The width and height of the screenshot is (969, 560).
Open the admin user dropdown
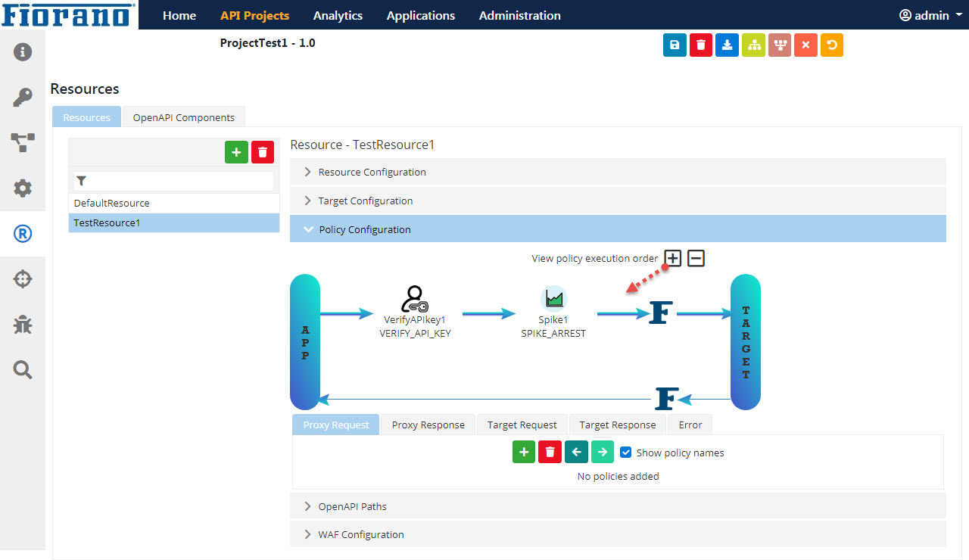[930, 15]
